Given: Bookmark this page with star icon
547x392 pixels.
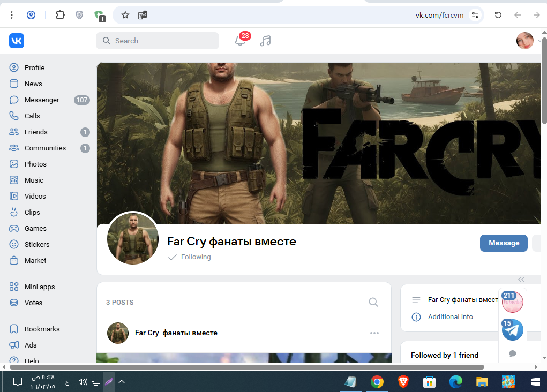Looking at the screenshot, I should click(x=125, y=15).
